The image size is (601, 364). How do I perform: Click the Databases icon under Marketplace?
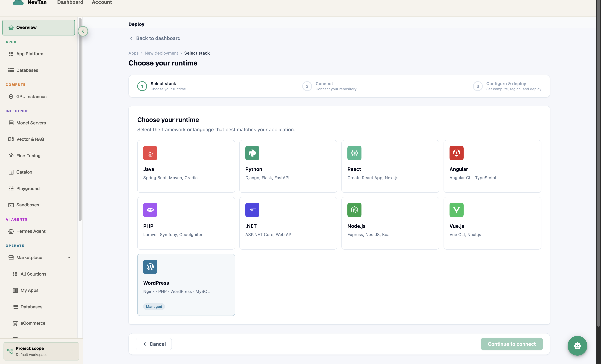pos(15,307)
